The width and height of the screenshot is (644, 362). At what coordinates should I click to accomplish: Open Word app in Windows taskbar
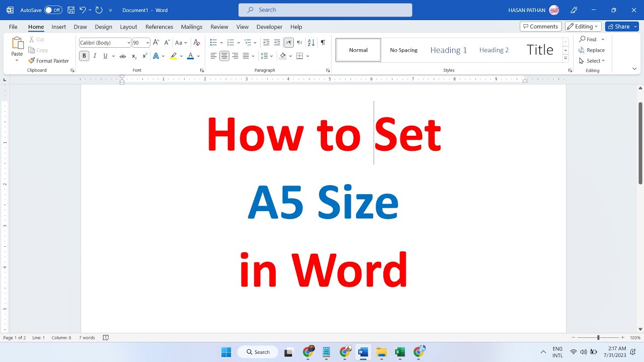click(363, 352)
